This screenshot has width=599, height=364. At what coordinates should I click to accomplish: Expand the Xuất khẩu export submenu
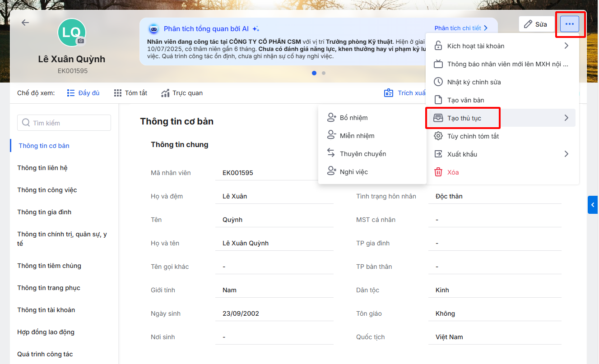pos(566,154)
